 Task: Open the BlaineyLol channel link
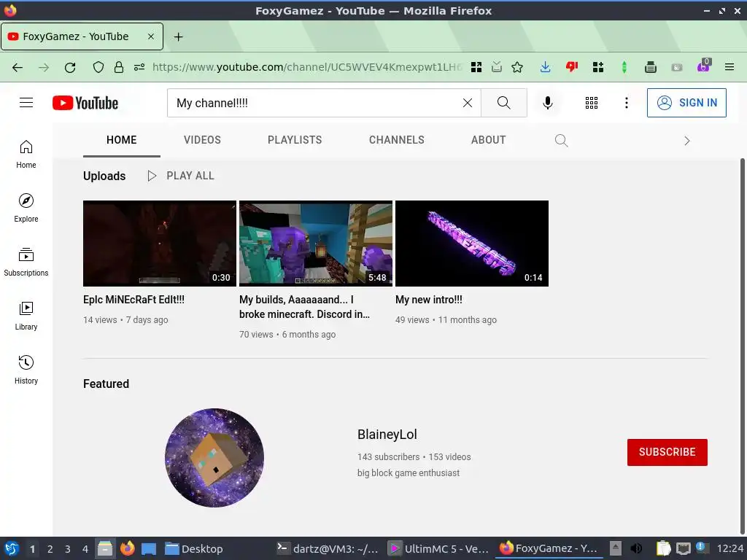tap(387, 435)
